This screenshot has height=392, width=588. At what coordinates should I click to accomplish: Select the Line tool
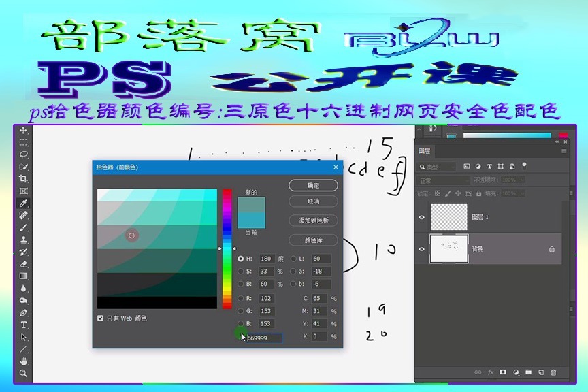tap(23, 349)
